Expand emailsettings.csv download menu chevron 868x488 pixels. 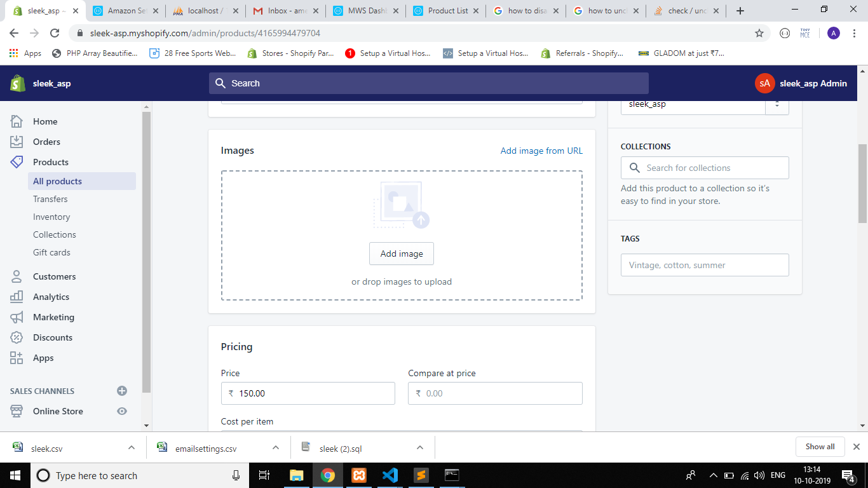[x=276, y=447]
